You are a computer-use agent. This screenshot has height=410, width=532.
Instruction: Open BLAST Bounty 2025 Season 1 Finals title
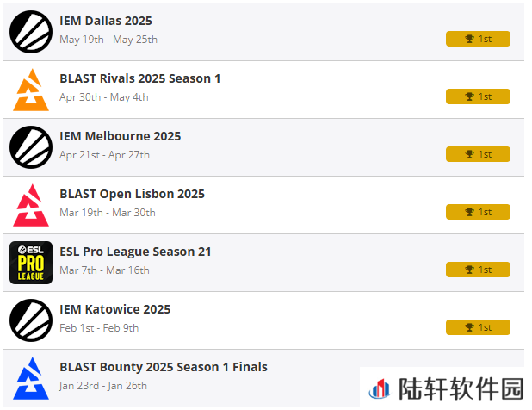[x=164, y=367]
